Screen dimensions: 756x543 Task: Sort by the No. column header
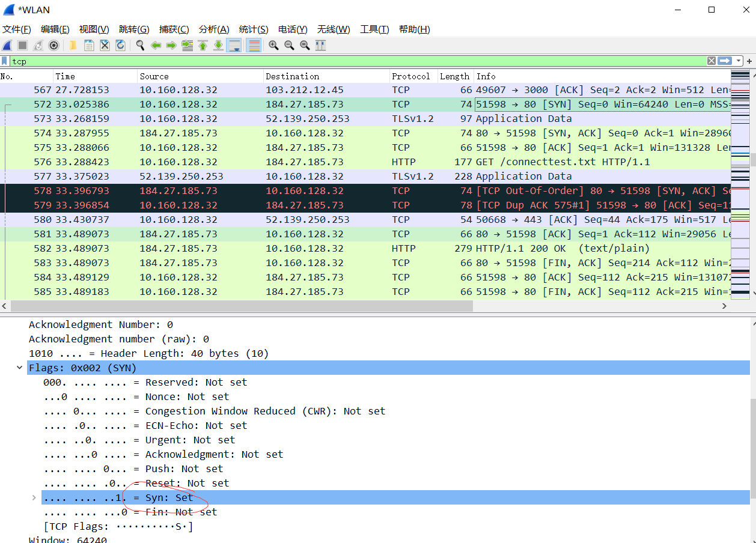[x=26, y=76]
